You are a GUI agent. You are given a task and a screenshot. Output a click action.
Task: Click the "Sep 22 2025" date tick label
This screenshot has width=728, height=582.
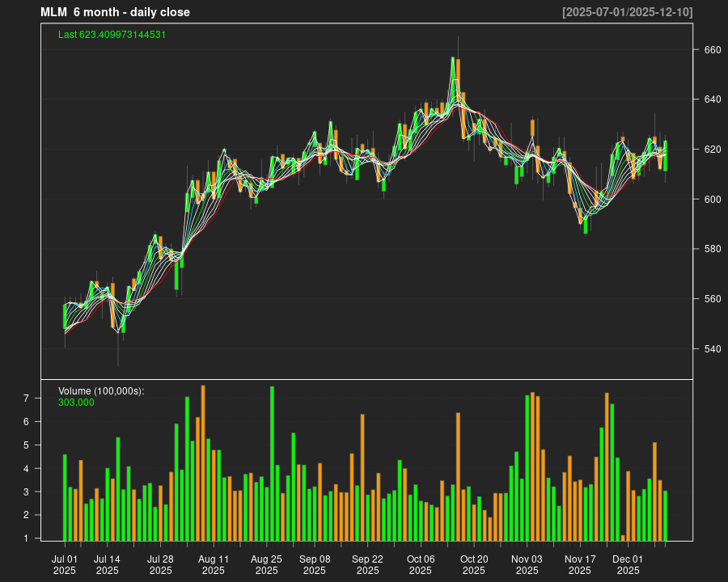click(367, 564)
